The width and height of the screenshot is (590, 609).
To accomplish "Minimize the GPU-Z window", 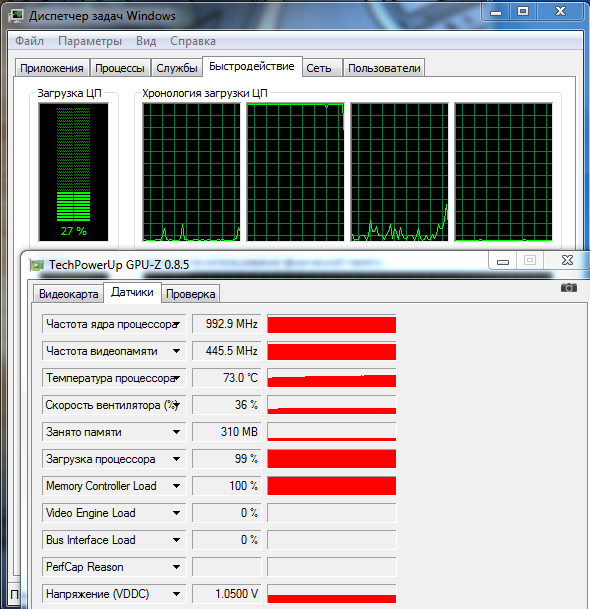I will 503,261.
